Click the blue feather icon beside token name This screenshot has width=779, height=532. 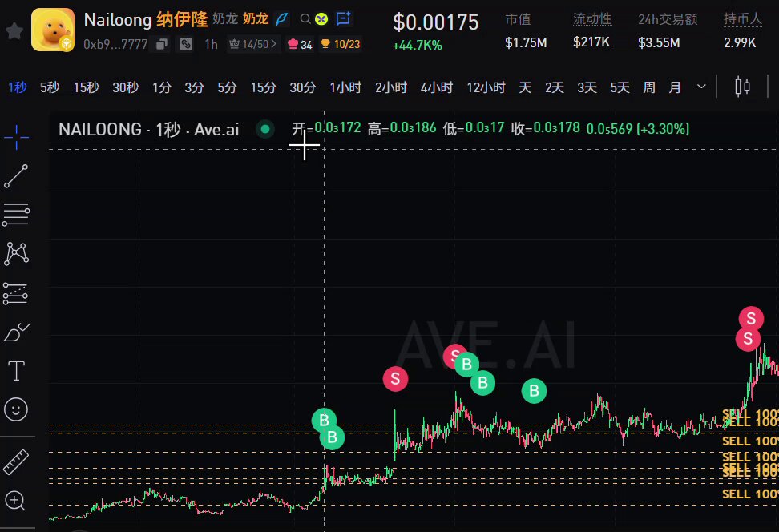tap(281, 19)
